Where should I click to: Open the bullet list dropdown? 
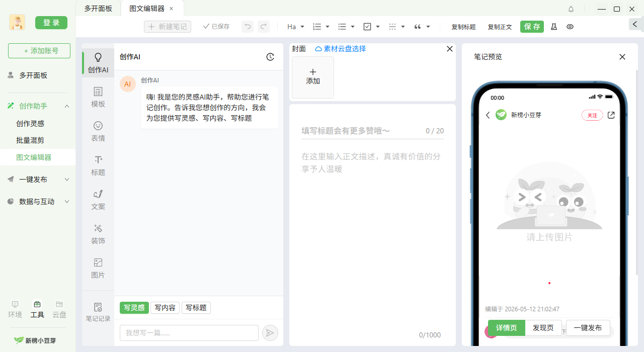click(346, 27)
